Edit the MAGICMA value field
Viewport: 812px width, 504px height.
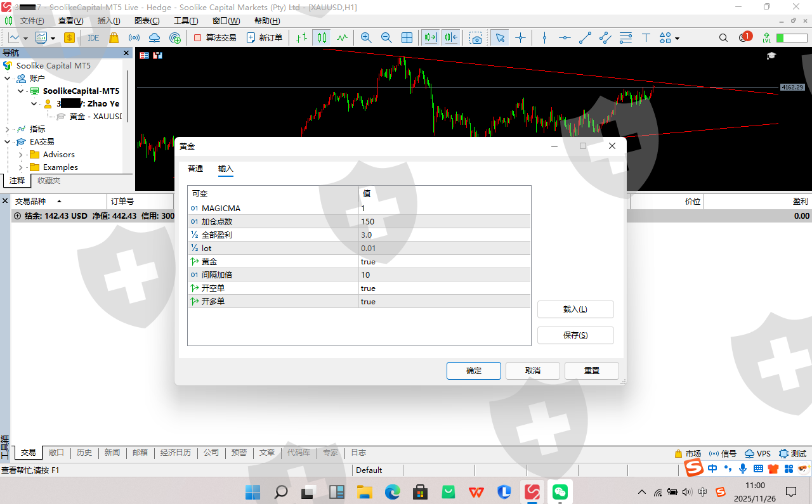(x=444, y=208)
